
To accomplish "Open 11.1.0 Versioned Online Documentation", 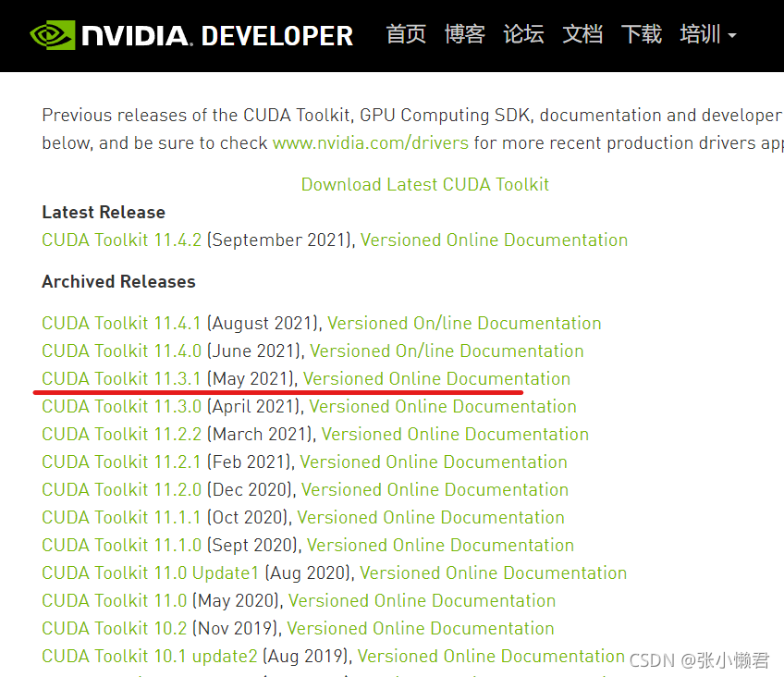I will click(440, 545).
